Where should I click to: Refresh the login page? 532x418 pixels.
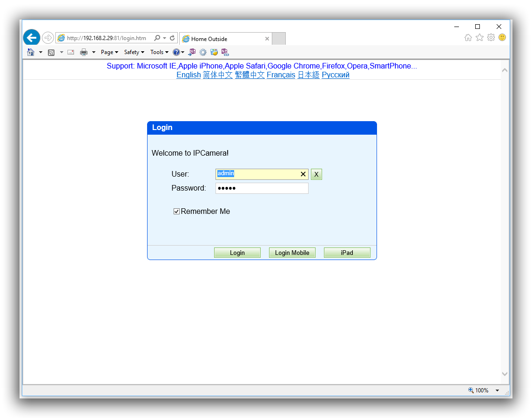172,38
